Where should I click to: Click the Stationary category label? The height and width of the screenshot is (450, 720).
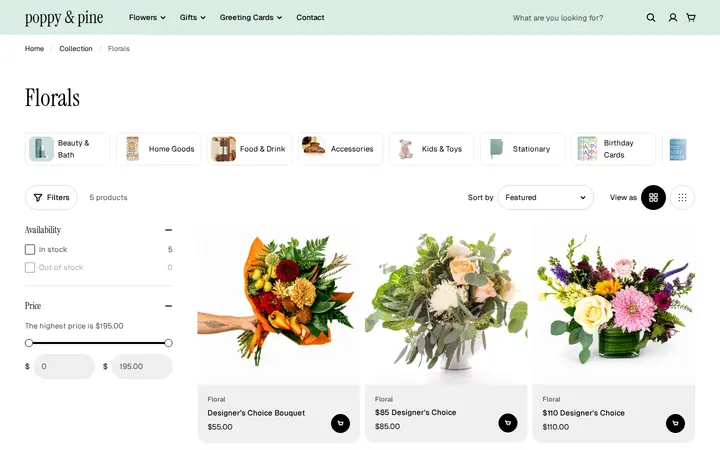pyautogui.click(x=531, y=149)
